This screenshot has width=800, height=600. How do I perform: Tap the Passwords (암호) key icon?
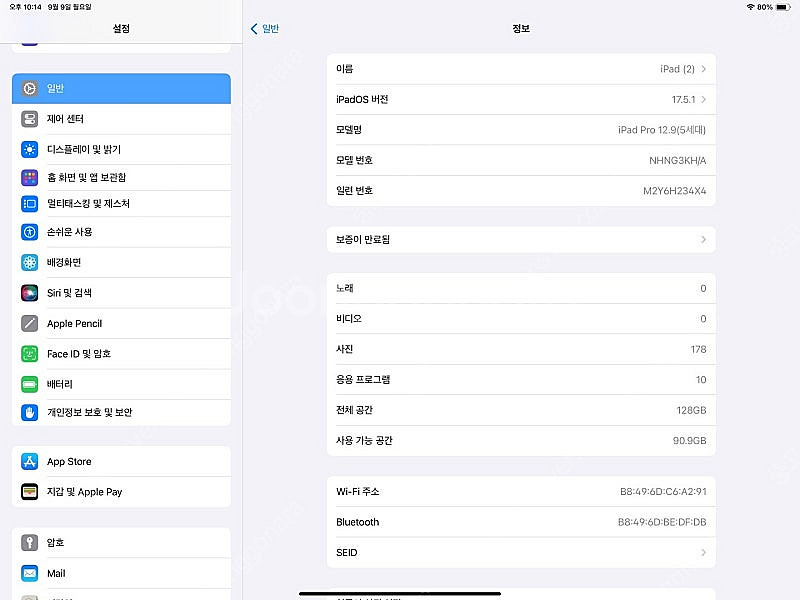[30, 542]
